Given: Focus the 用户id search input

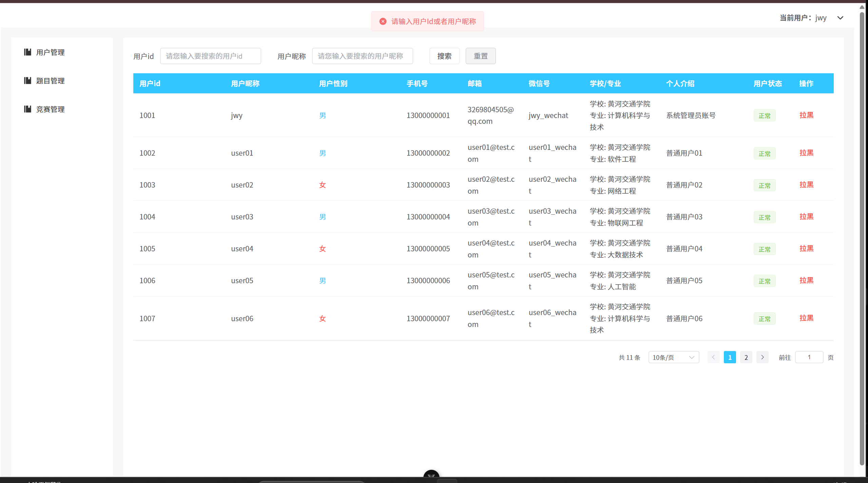Looking at the screenshot, I should pyautogui.click(x=210, y=56).
